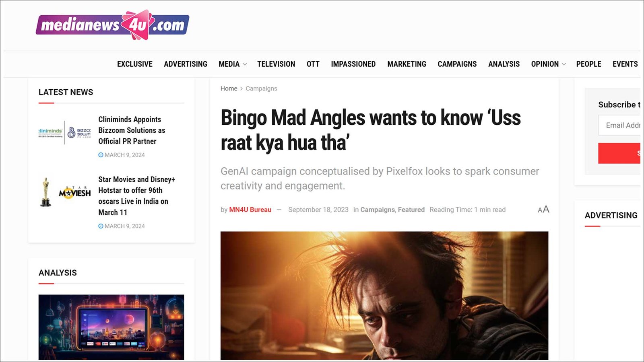Click the Moviesh Oscars thumbnail
Viewport: 644px width, 362px height.
click(64, 192)
